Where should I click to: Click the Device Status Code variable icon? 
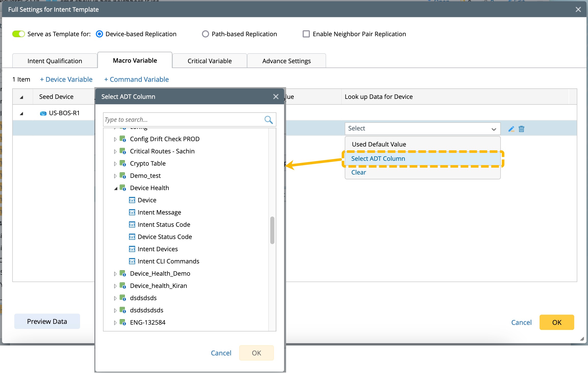132,237
